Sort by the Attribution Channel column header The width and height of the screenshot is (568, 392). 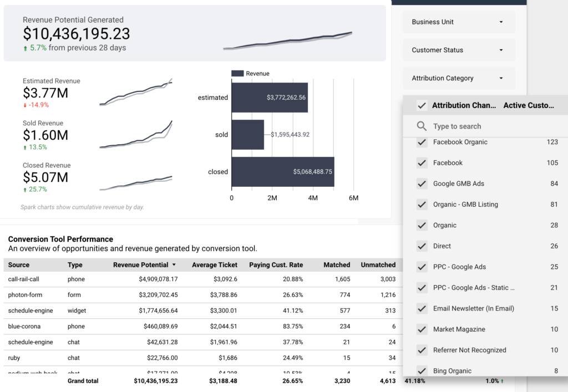click(x=464, y=105)
